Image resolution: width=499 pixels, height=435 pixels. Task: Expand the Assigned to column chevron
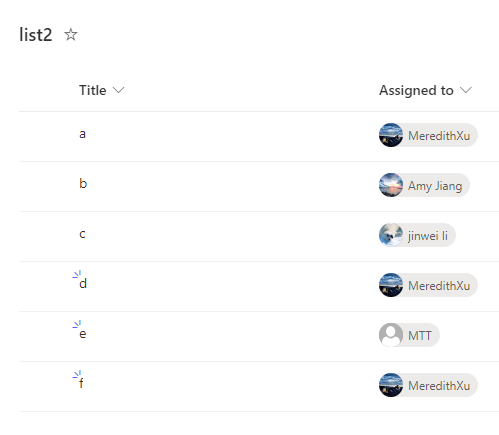[466, 90]
